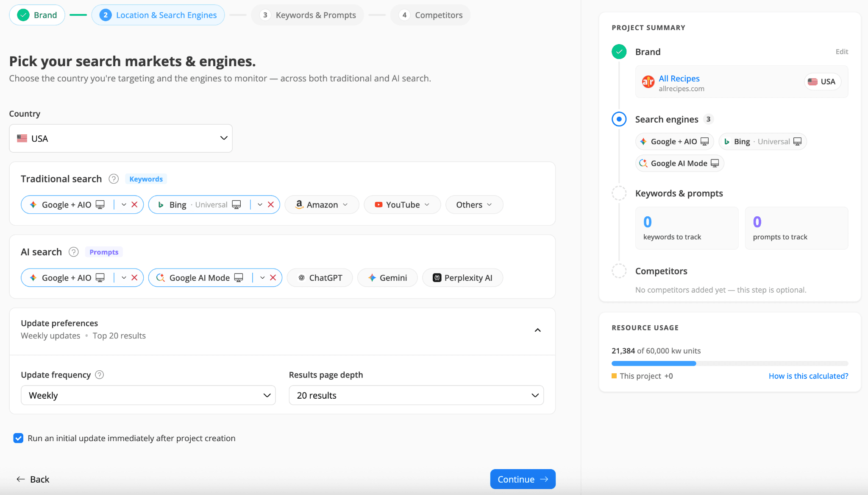Click Keywords & prompts pending step circle
The height and width of the screenshot is (495, 868).
point(619,193)
